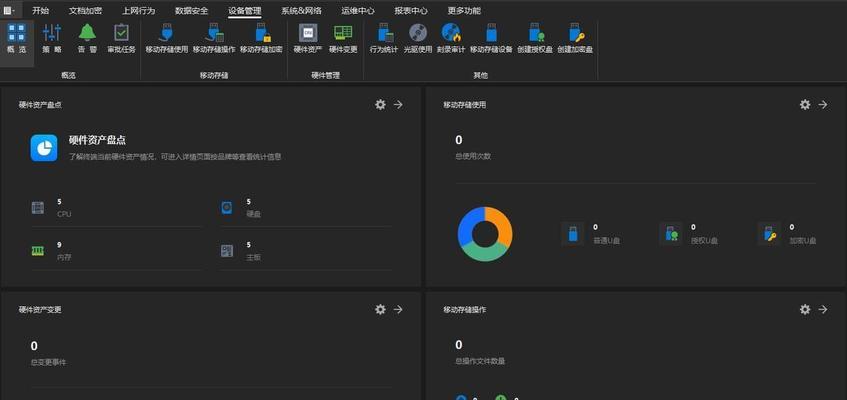Click the CPU label text

coord(64,214)
